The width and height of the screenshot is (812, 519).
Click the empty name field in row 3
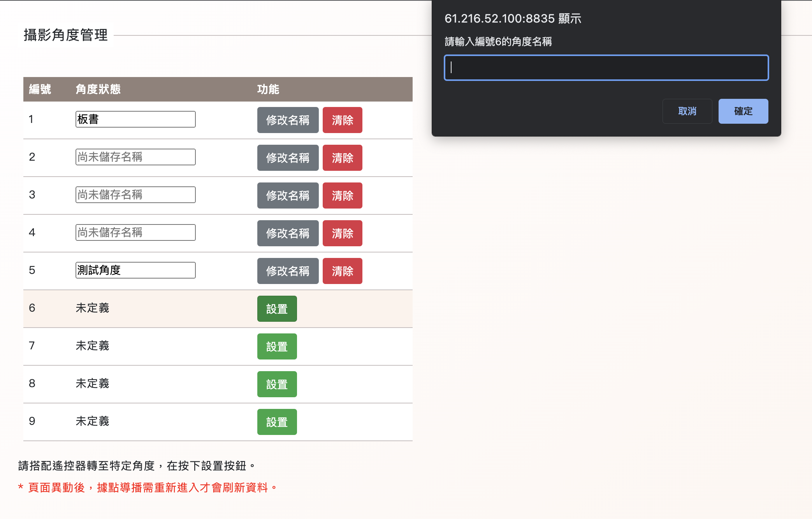click(x=135, y=195)
